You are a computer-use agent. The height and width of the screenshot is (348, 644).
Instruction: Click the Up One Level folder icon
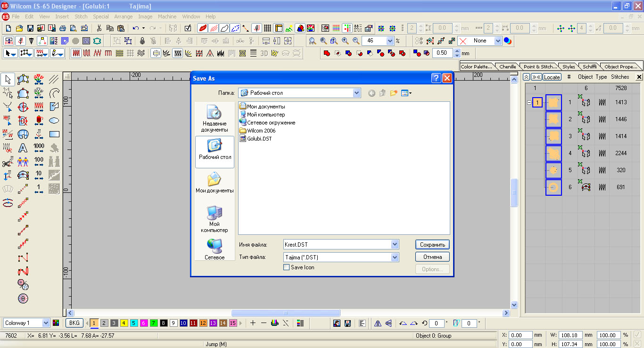coord(383,93)
